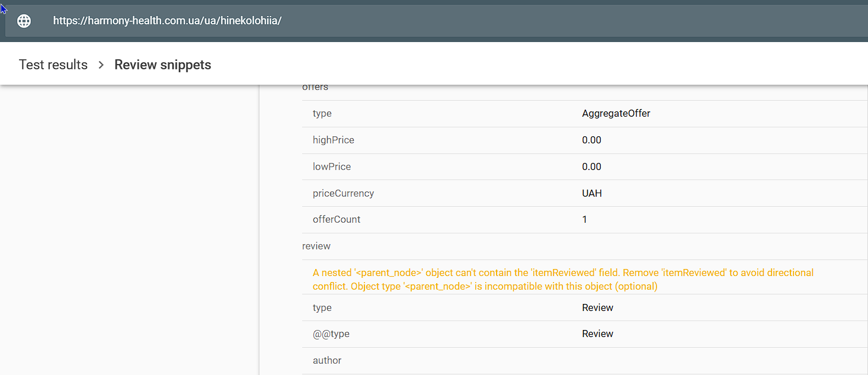The width and height of the screenshot is (868, 375).
Task: Go back to Test results breadcrumb
Action: pos(53,65)
